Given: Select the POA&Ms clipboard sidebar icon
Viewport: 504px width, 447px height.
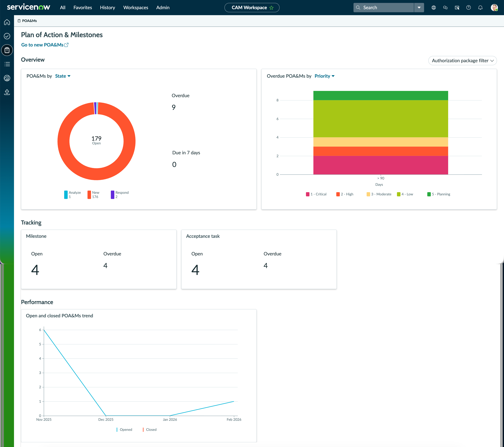Looking at the screenshot, I should (x=7, y=50).
